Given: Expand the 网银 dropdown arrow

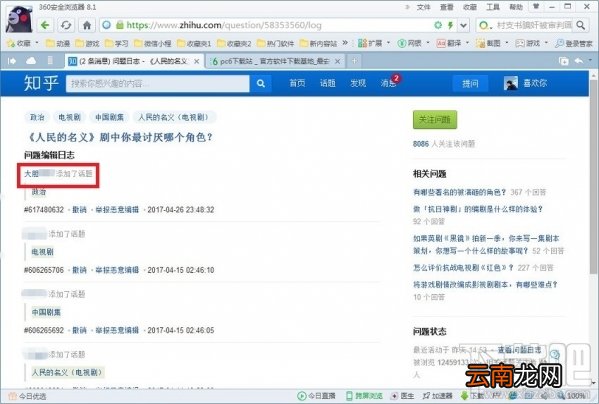Looking at the screenshot, I should pyautogui.click(x=428, y=43).
